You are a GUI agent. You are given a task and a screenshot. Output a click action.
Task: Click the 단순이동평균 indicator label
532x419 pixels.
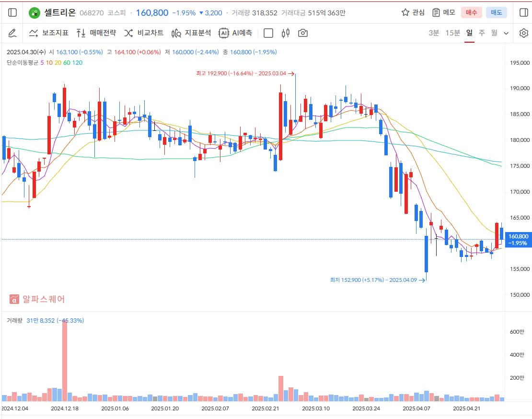(x=23, y=63)
